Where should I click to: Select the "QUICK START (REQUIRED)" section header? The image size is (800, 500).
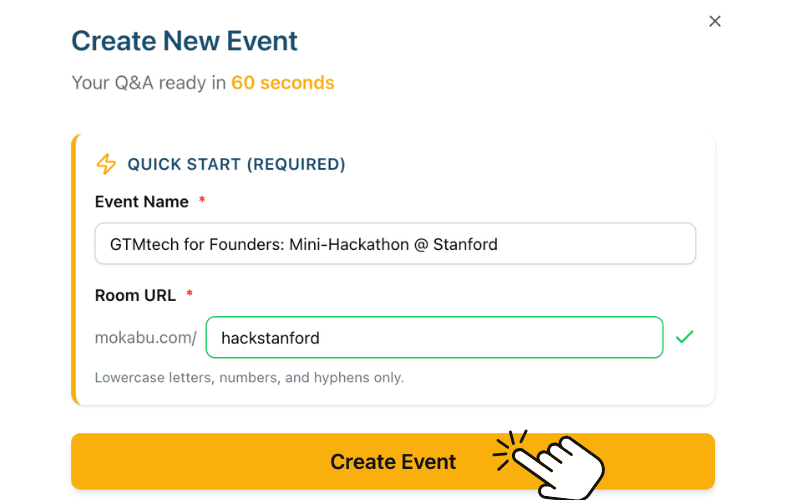coord(236,164)
